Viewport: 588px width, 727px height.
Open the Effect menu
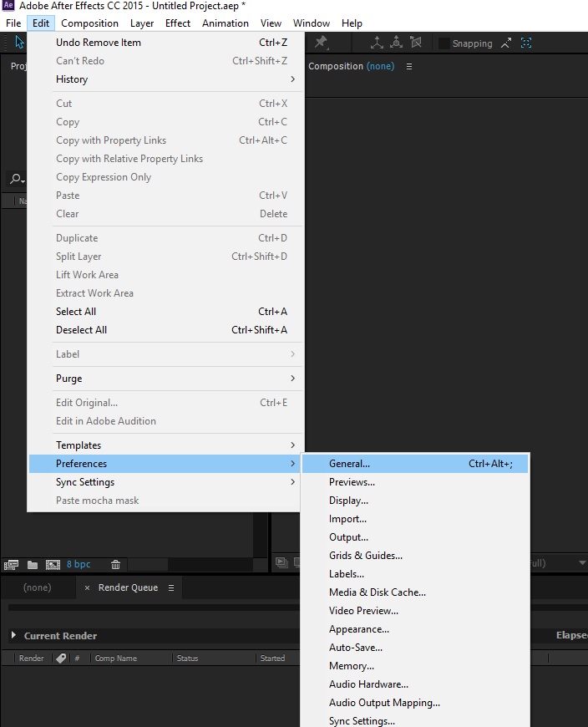(178, 23)
